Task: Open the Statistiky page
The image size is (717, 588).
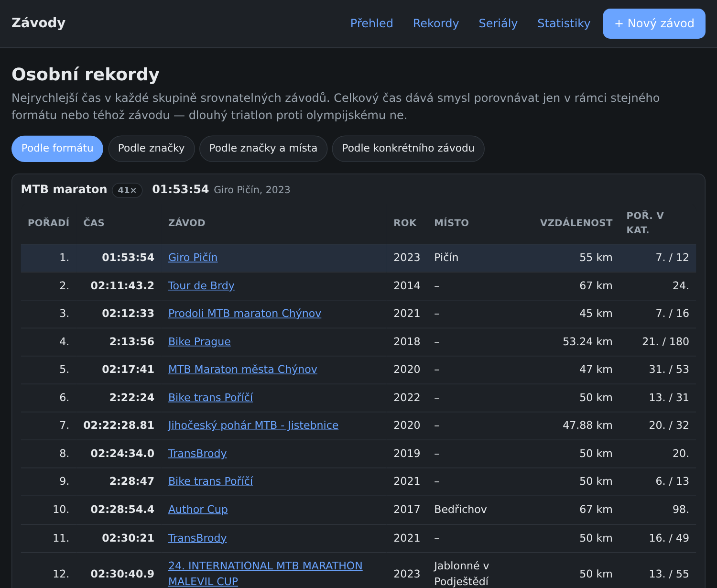Action: pos(564,23)
